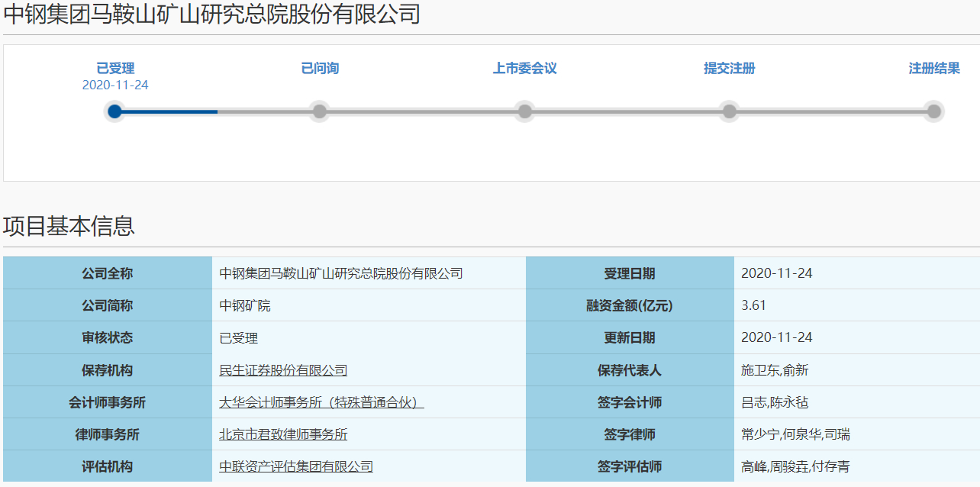Click the 保荐机构 header cell
980x487 pixels.
(108, 370)
